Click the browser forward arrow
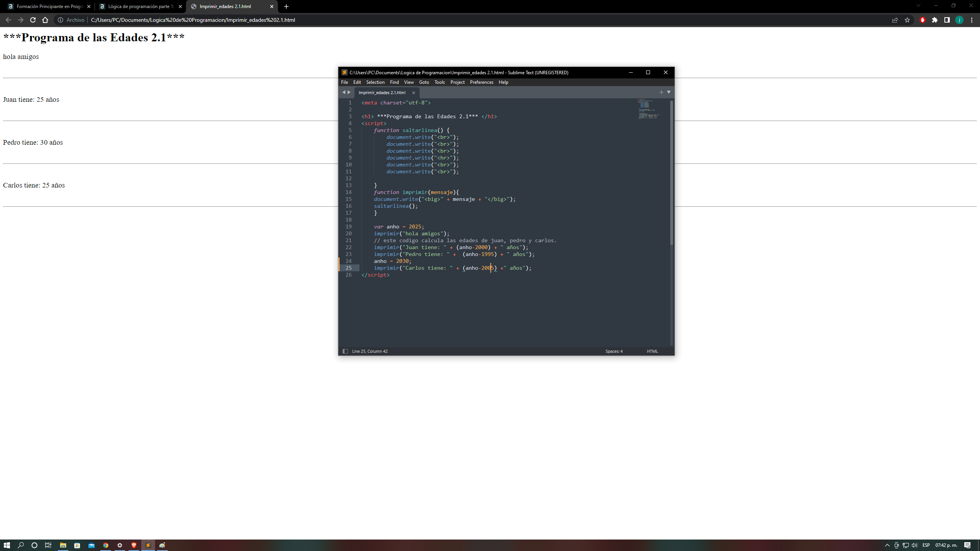Viewport: 980px width, 551px height. click(21, 20)
